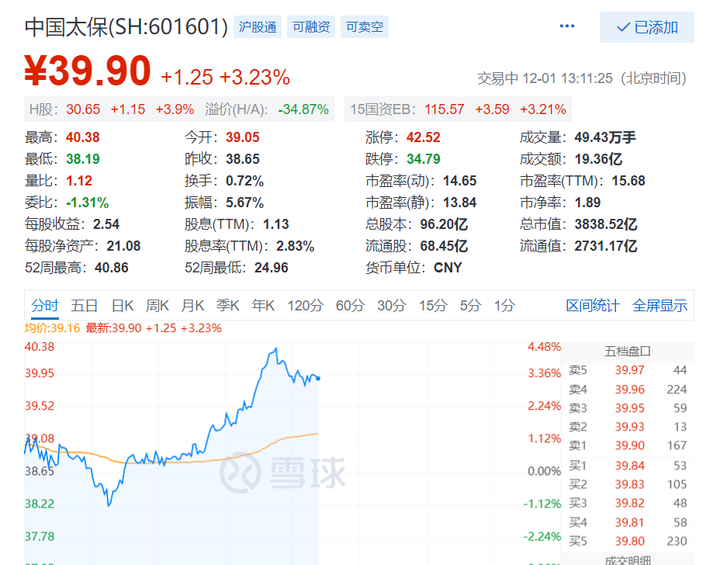The height and width of the screenshot is (565, 720).
Task: Click the 52周最高 40.86 value
Action: coord(112,268)
